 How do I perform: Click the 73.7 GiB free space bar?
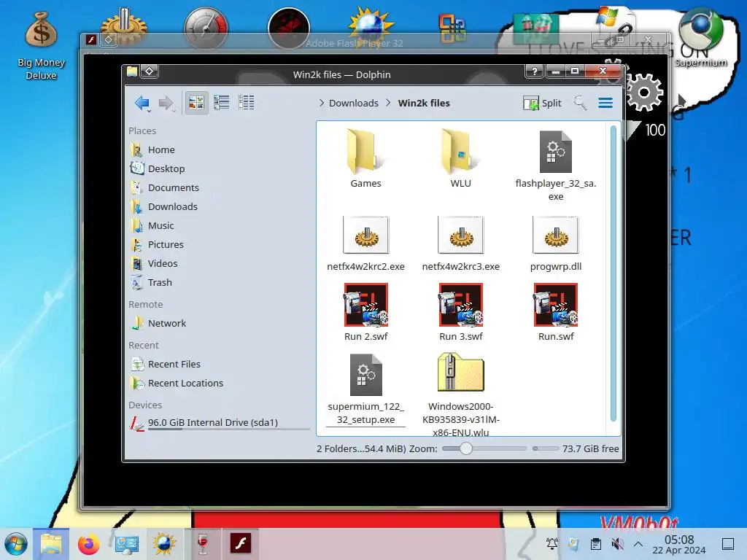(546, 448)
